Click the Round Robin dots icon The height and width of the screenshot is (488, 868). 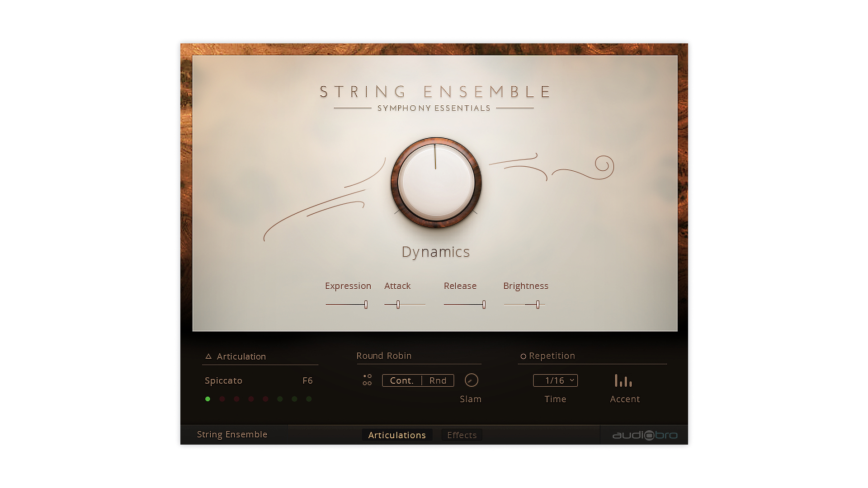coord(367,380)
